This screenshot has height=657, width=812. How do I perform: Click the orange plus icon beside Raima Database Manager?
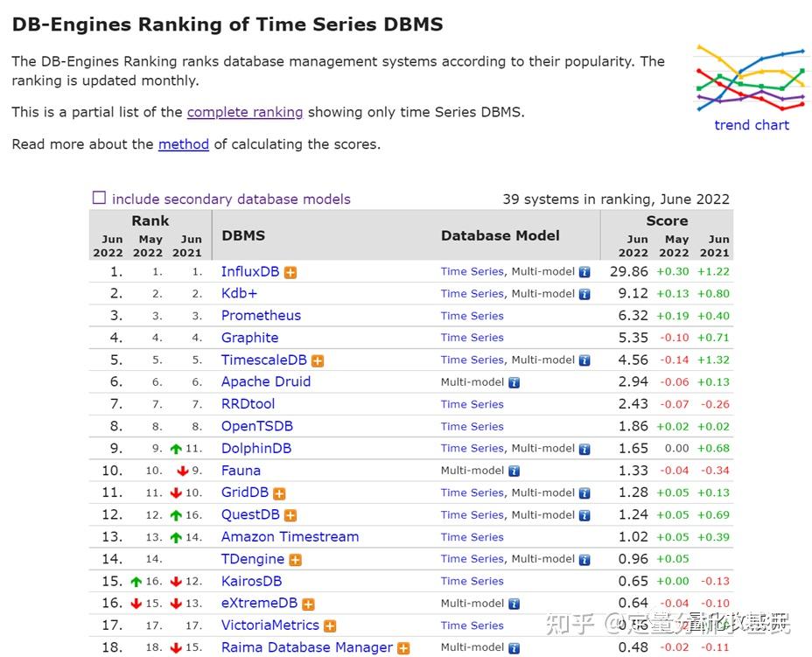coord(403,648)
